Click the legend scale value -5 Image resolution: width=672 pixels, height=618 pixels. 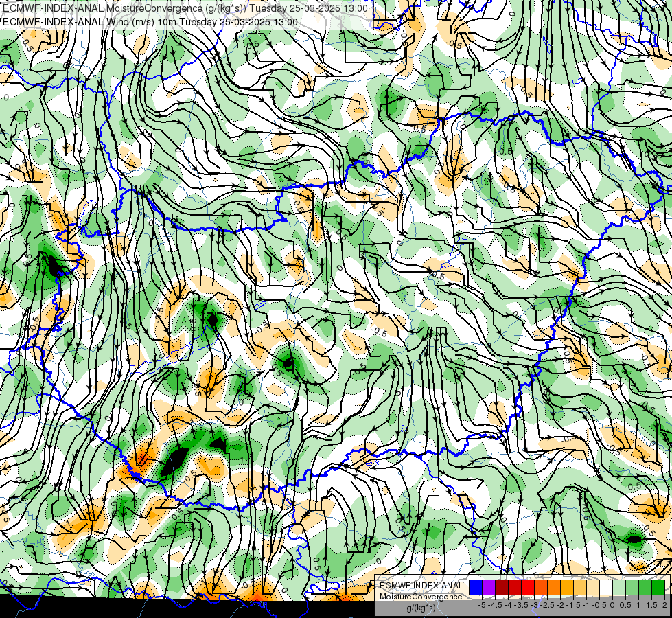(x=482, y=605)
